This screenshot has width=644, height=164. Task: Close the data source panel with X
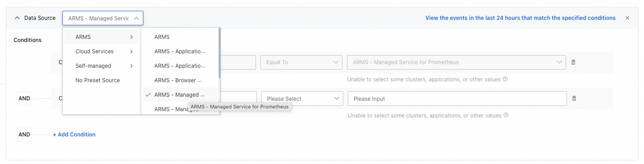[x=627, y=18]
